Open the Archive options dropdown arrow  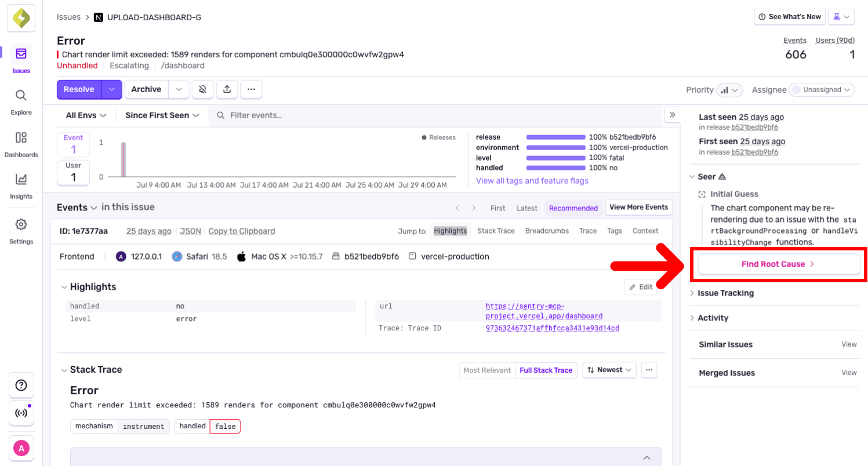tap(179, 89)
